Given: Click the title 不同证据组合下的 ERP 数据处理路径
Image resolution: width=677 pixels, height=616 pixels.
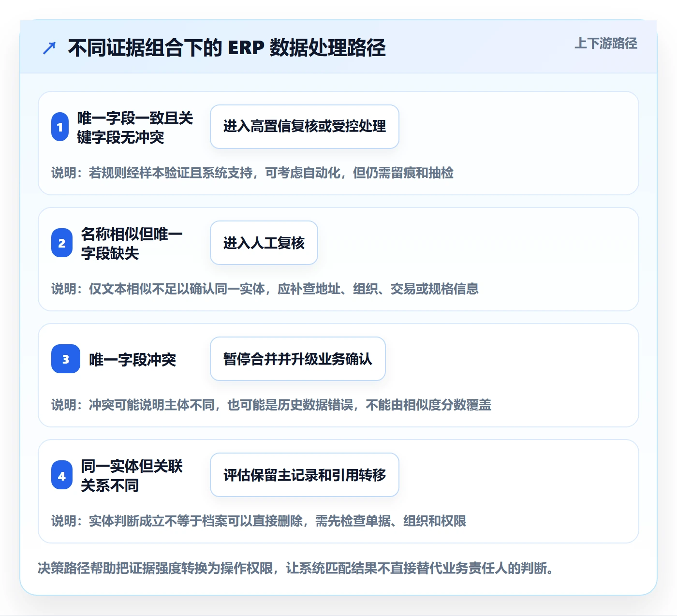Looking at the screenshot, I should coord(227,48).
